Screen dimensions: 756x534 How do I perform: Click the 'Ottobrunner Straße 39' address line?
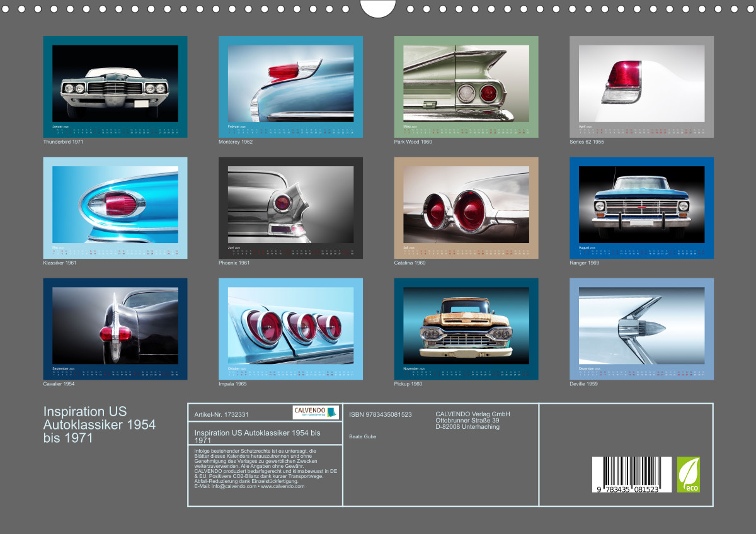467,421
